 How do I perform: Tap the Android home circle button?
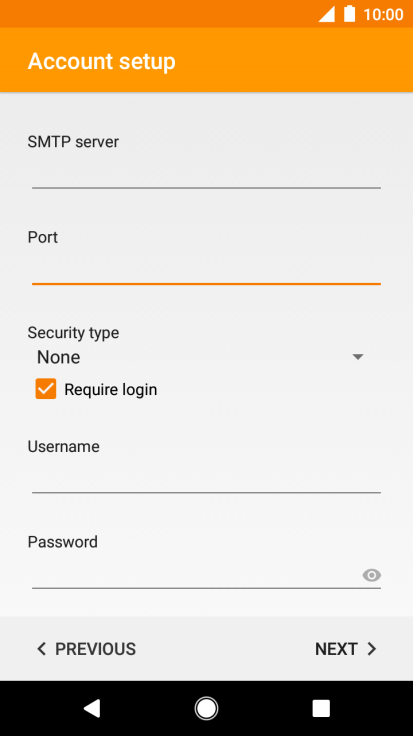click(206, 708)
